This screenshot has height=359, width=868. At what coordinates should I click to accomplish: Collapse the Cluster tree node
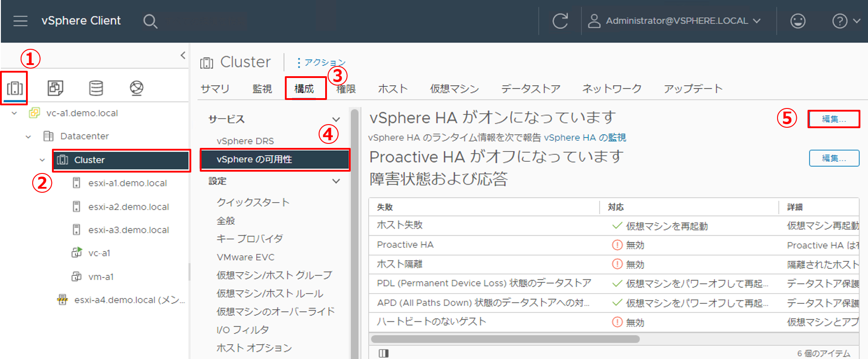point(42,160)
